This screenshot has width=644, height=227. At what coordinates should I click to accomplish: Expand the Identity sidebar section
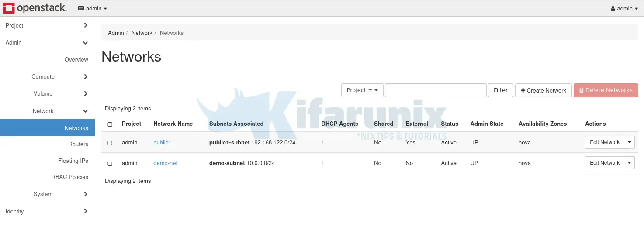tap(47, 211)
